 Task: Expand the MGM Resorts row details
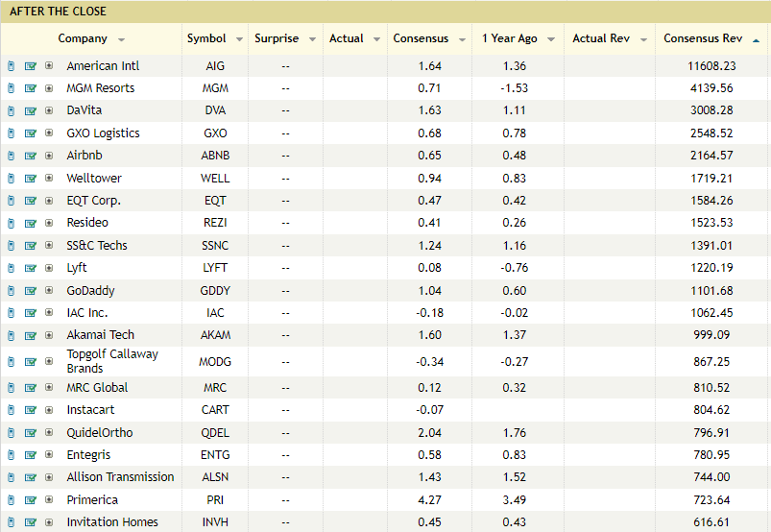tap(49, 88)
